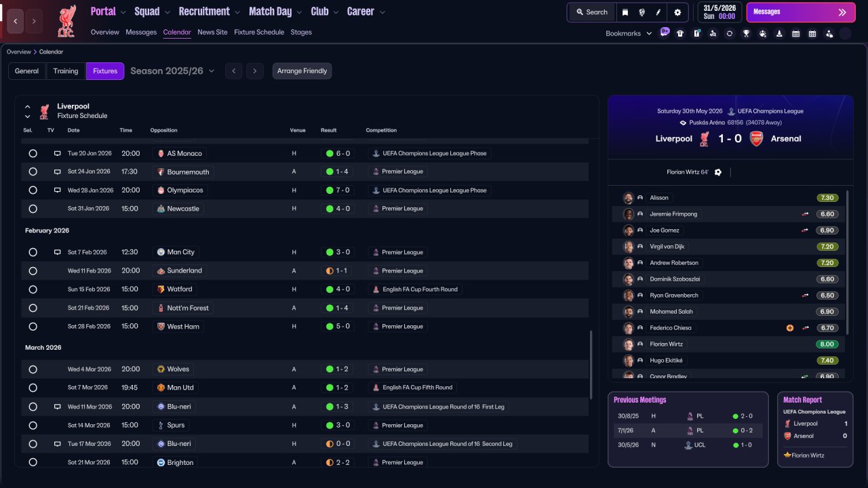Go back using the left navigation arrow
The image size is (868, 488).
tap(15, 21)
